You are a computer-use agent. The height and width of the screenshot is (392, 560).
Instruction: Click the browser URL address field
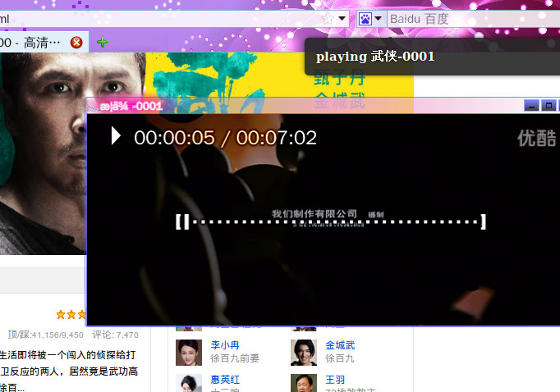[173, 19]
